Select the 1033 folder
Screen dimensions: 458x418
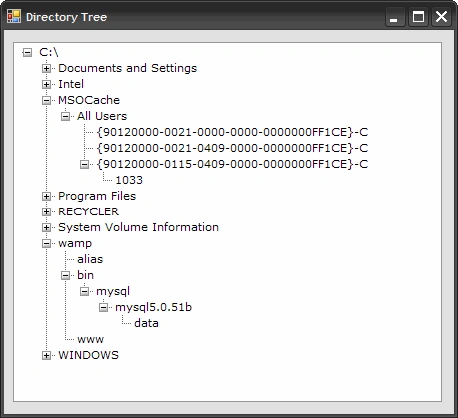tap(129, 180)
